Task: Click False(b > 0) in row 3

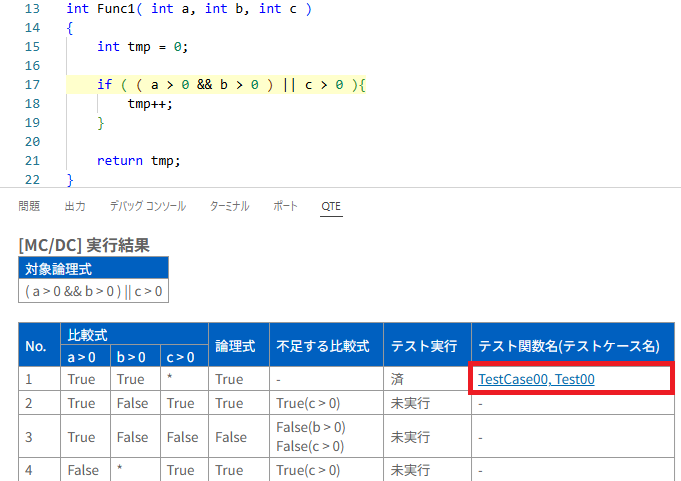Action: [311, 427]
